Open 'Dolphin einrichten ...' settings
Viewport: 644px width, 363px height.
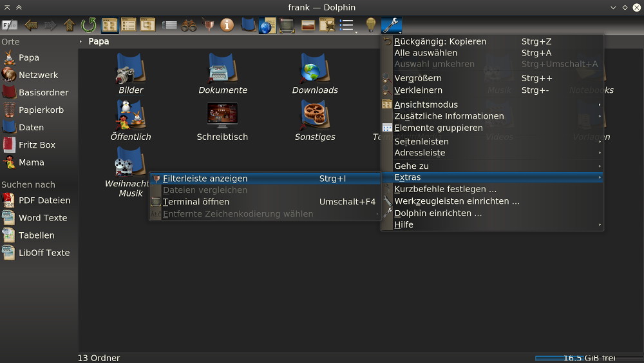492,213
